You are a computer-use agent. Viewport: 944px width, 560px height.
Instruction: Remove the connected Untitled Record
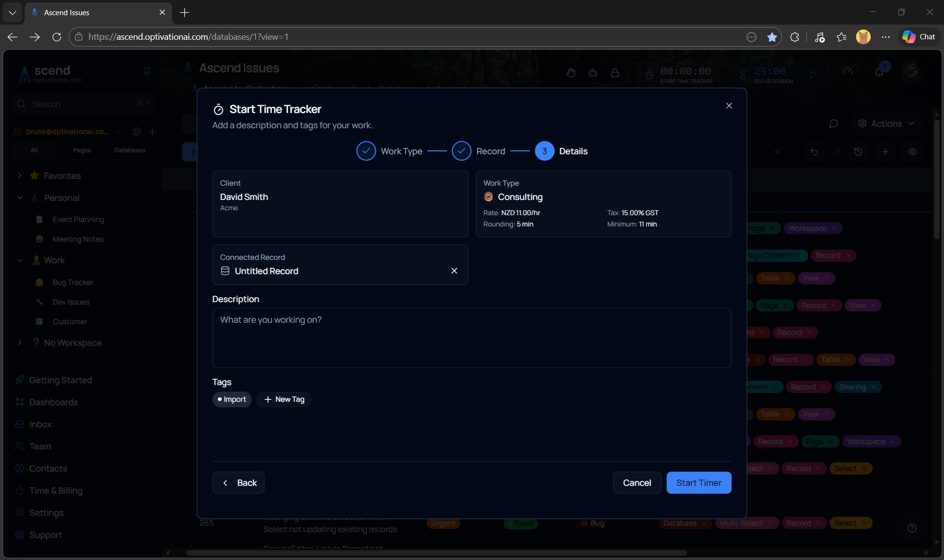coord(454,271)
